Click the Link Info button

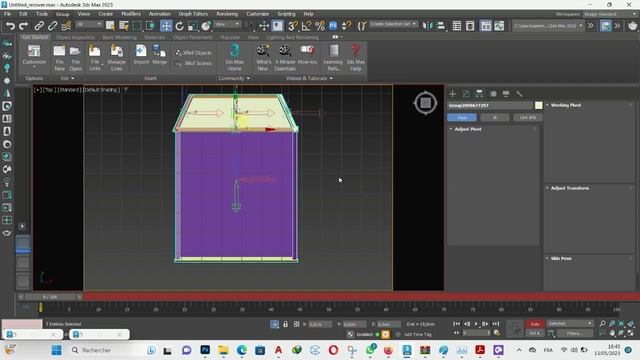(528, 118)
